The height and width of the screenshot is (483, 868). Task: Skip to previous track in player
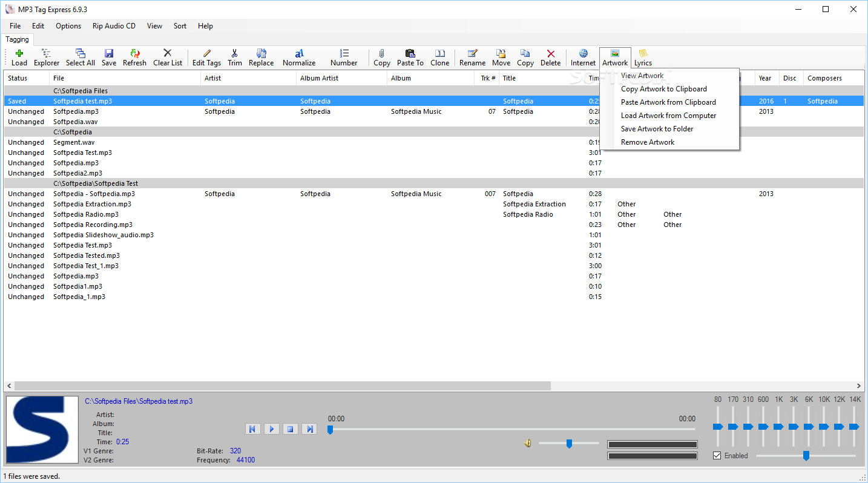(x=252, y=429)
